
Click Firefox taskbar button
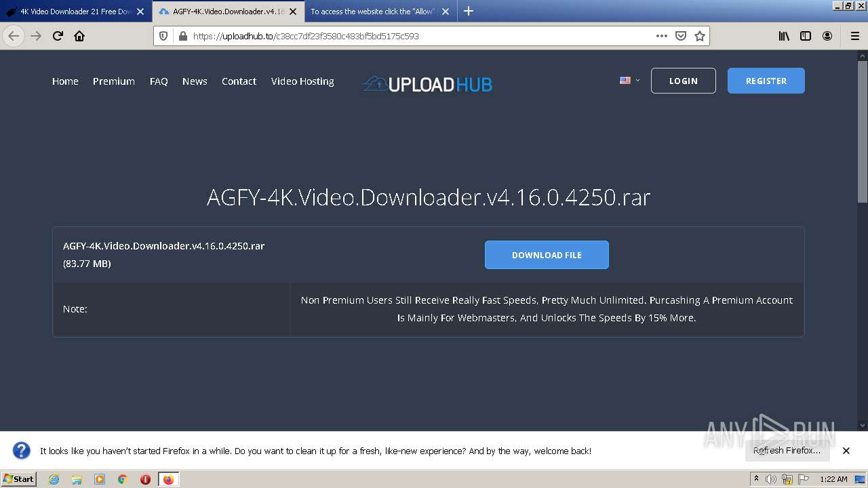168,479
